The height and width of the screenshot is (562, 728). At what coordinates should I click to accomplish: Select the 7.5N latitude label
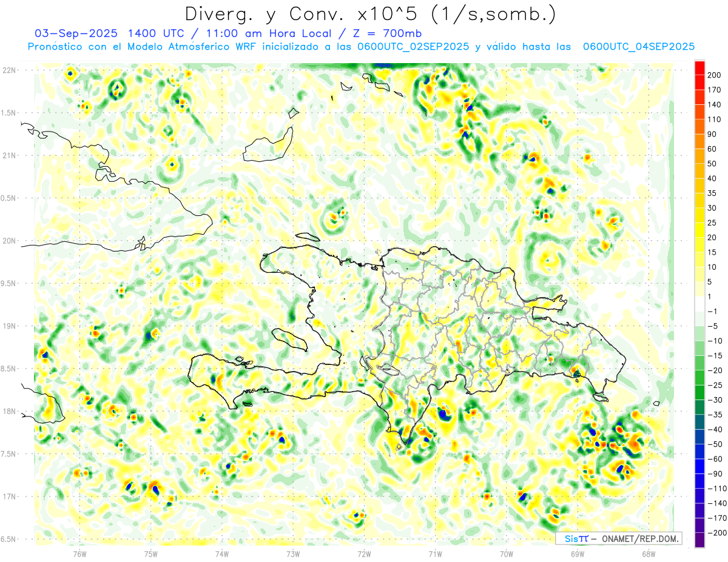click(x=8, y=454)
